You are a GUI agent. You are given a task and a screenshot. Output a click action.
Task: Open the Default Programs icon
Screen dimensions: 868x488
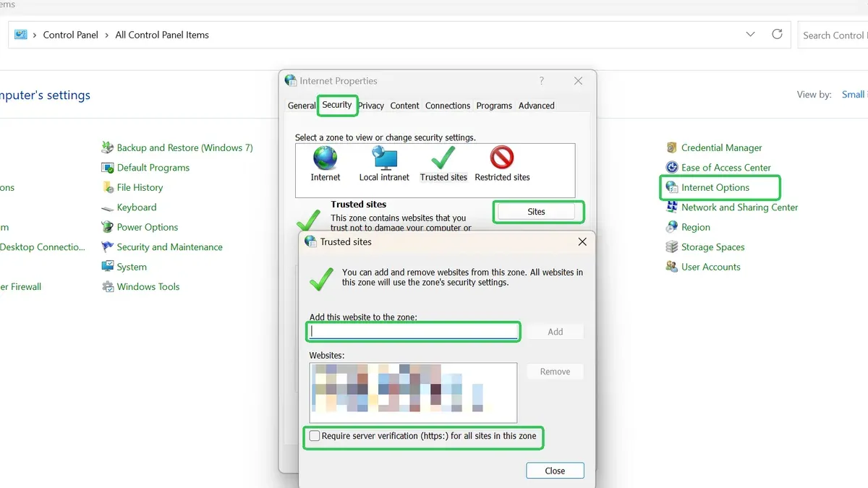click(x=108, y=168)
